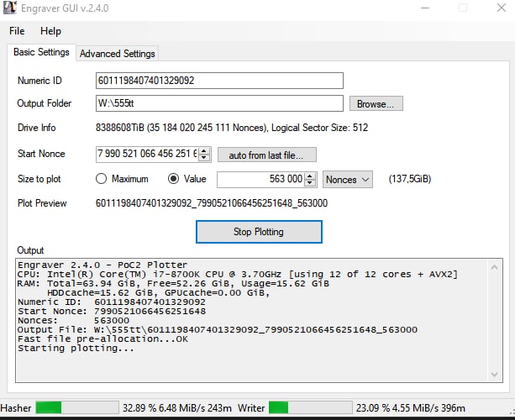Click the Start Nonce input field
Screen dimensions: 515x420
pos(147,154)
